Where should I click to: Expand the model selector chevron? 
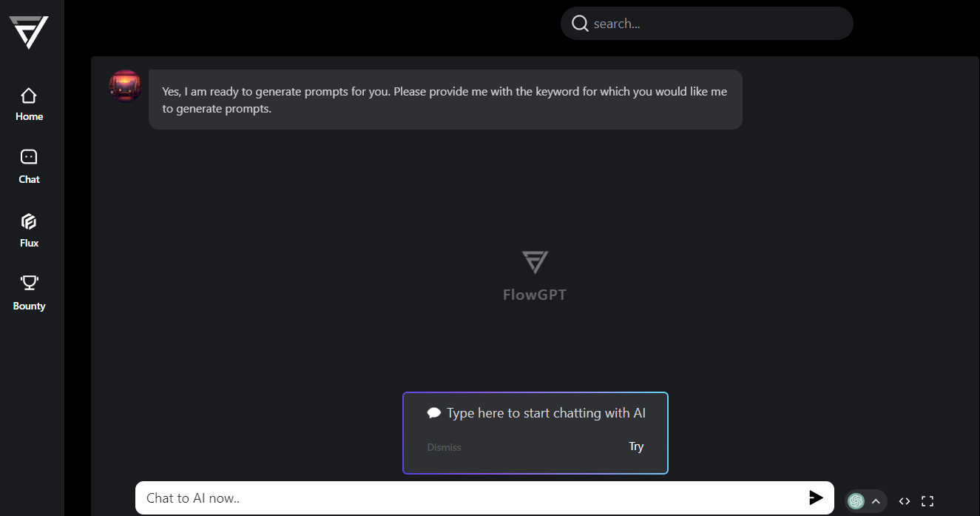[x=876, y=501]
